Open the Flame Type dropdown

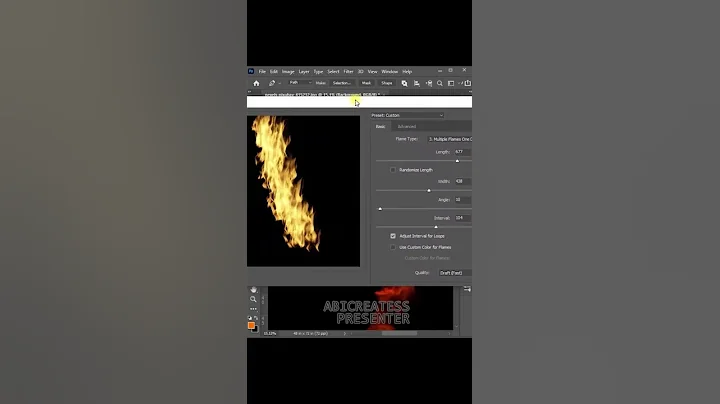(x=450, y=139)
